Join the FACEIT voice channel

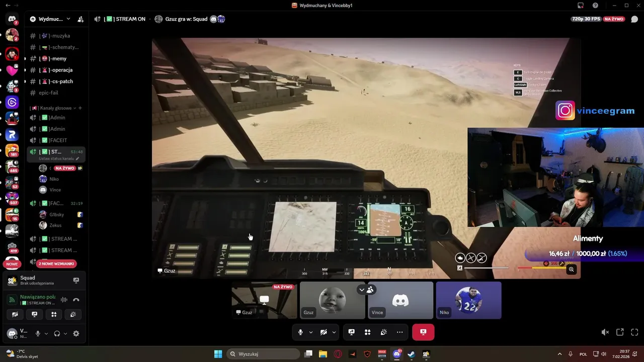[x=56, y=140]
